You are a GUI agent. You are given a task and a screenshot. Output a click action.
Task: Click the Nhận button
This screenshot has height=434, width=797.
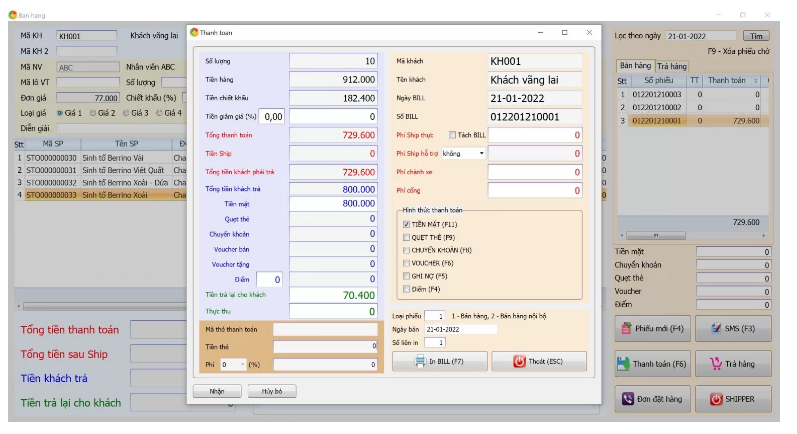click(x=217, y=391)
